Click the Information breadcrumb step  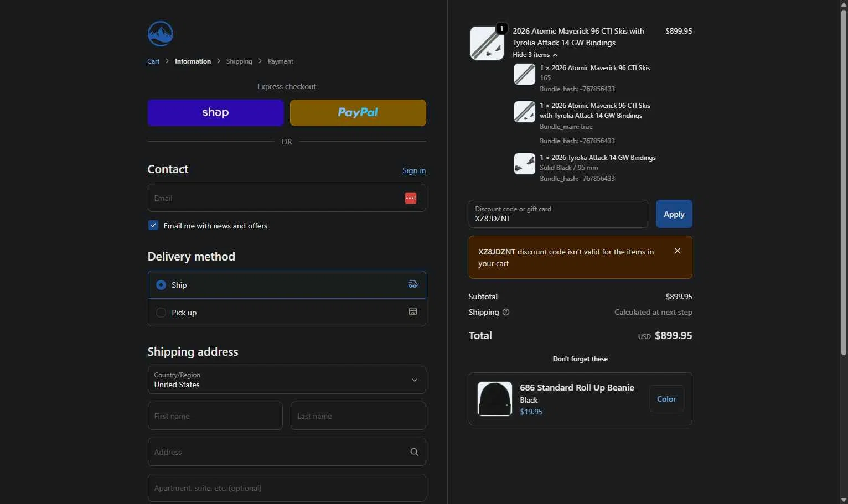(x=193, y=61)
